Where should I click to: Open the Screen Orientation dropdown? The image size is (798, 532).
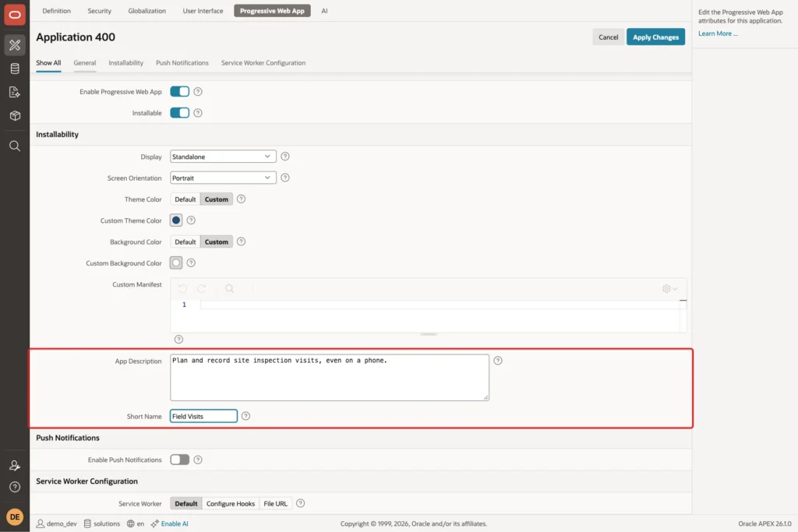tap(223, 178)
